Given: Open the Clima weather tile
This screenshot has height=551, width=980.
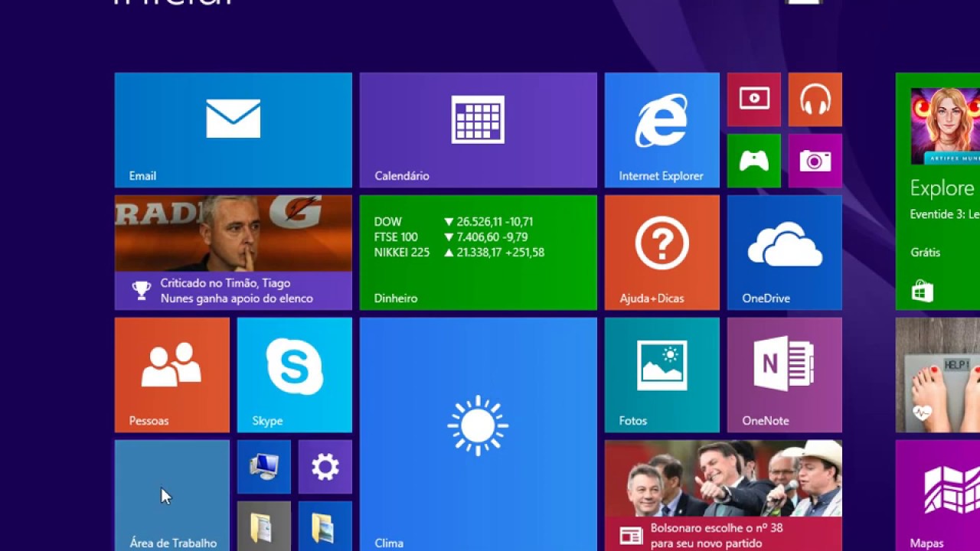Looking at the screenshot, I should click(x=479, y=434).
